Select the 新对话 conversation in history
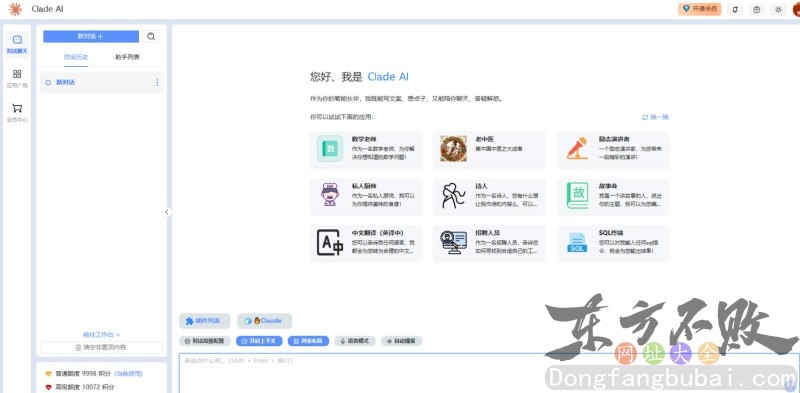The width and height of the screenshot is (800, 393). [102, 82]
